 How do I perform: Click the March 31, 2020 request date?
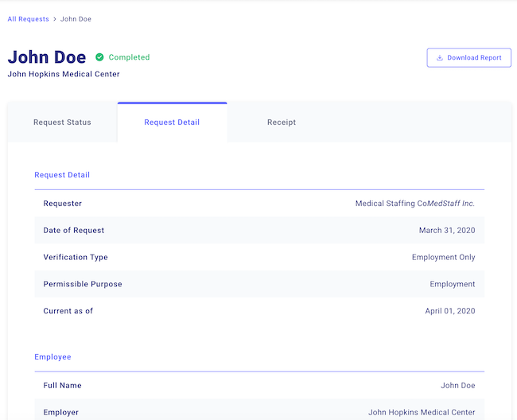point(447,231)
